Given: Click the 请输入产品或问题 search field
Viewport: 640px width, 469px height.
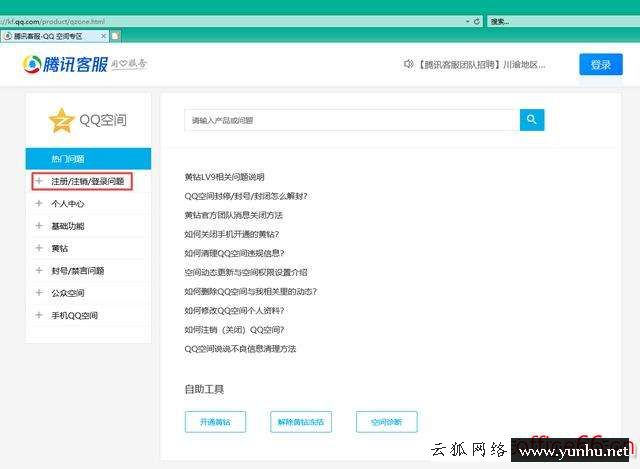Looking at the screenshot, I should click(352, 120).
